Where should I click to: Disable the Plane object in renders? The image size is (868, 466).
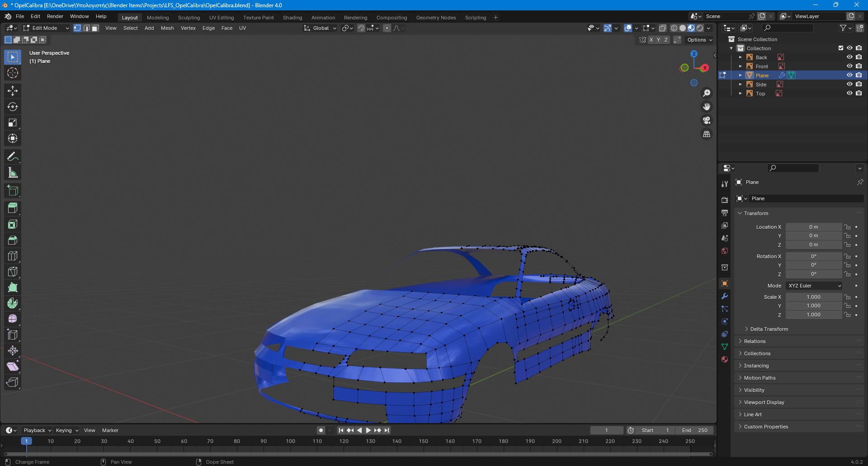[x=859, y=75]
